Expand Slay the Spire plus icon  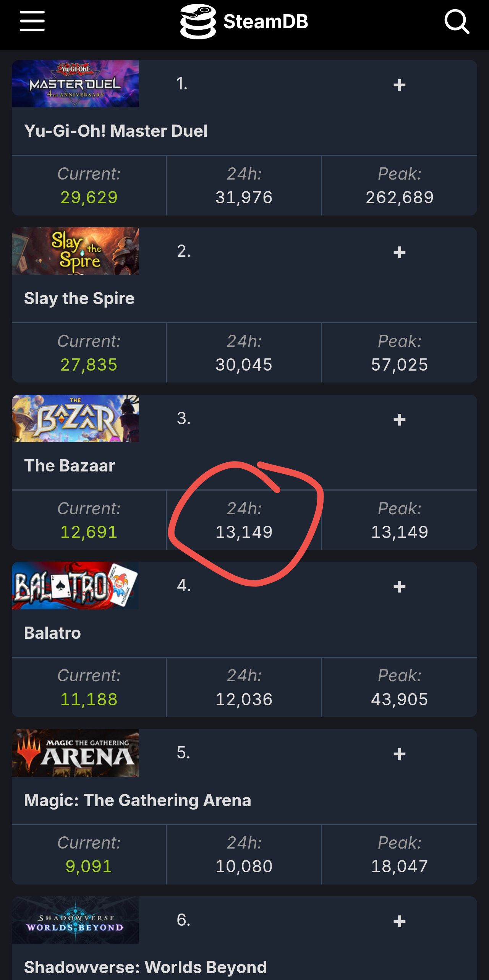coord(399,252)
